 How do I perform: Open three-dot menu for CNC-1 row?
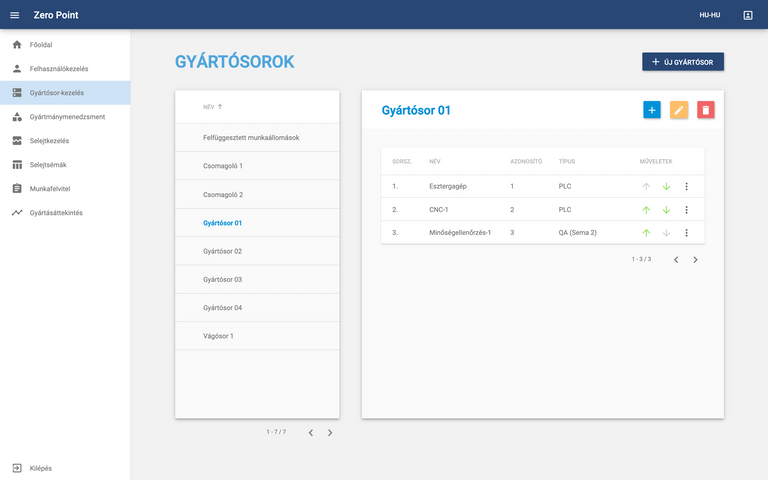click(x=686, y=210)
